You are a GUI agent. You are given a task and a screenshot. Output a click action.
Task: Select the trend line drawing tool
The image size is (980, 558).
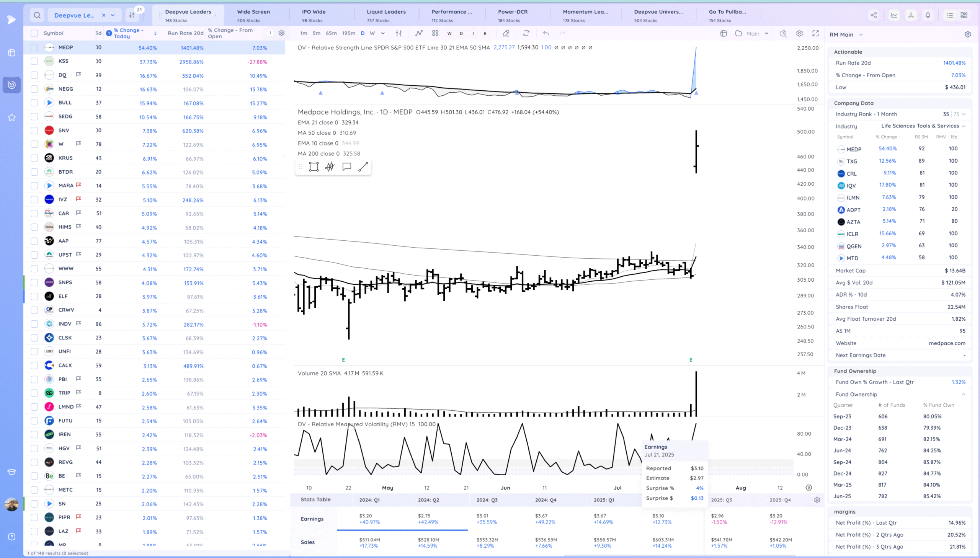click(x=363, y=167)
